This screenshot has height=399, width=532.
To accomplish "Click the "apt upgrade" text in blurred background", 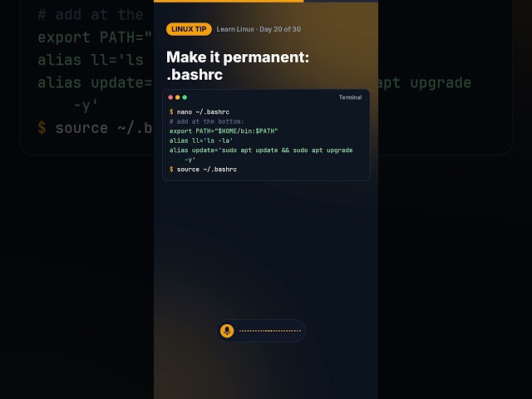I will 424,83.
